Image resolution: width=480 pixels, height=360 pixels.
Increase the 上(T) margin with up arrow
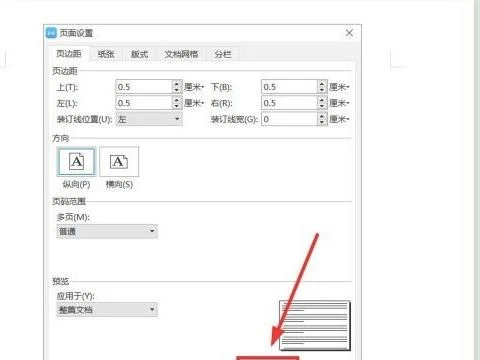click(x=177, y=84)
